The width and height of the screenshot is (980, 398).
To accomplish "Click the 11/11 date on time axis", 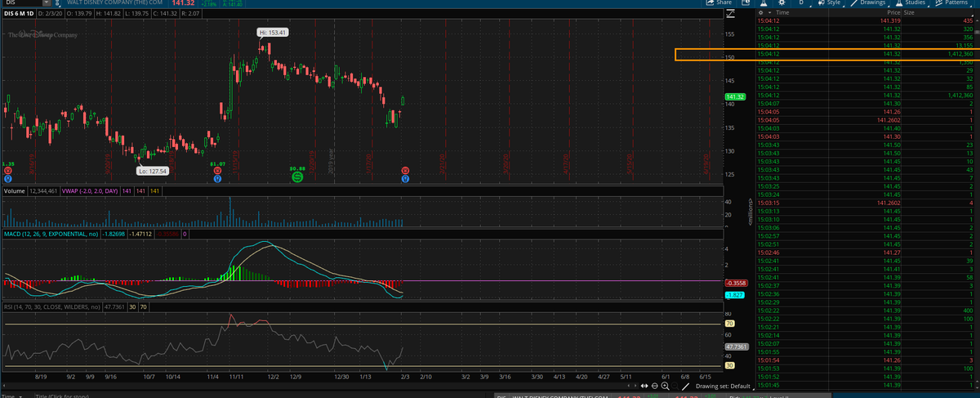I will coord(236,377).
